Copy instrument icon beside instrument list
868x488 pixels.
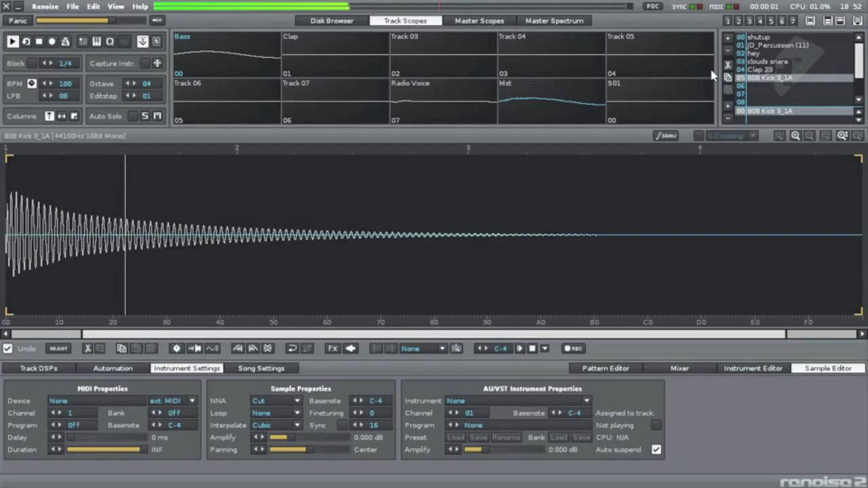728,78
